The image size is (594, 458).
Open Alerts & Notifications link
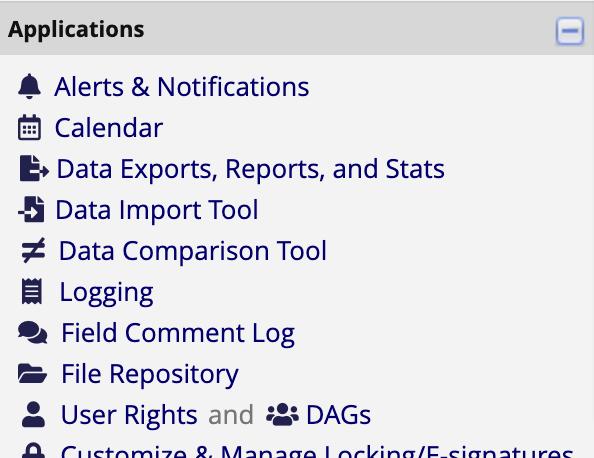tap(182, 87)
